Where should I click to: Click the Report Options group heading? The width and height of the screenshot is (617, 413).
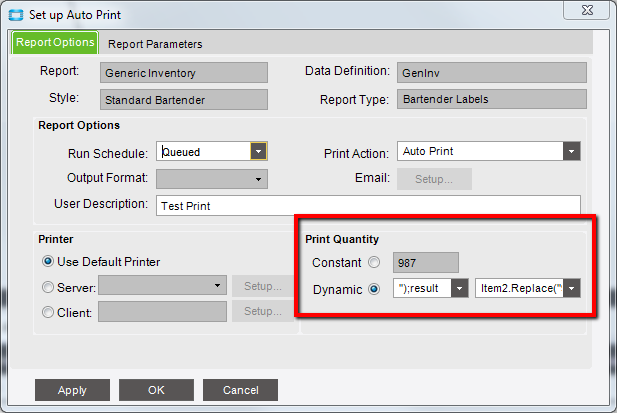[79, 125]
